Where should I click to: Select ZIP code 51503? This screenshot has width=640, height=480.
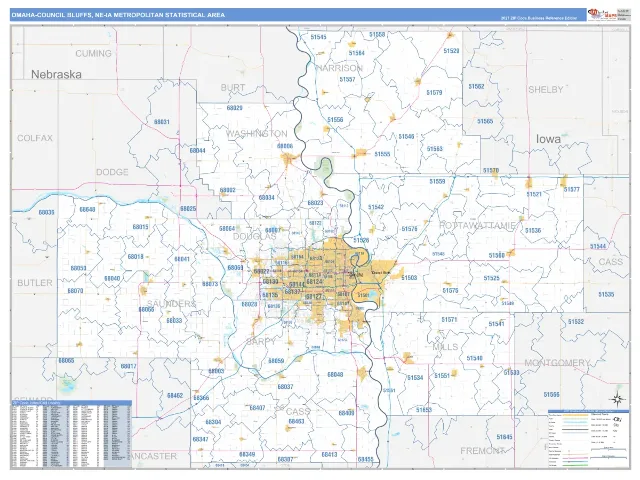pyautogui.click(x=409, y=278)
